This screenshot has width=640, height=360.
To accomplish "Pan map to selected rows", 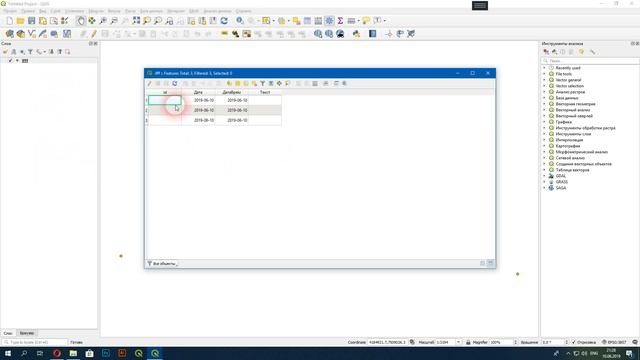I will point(279,83).
